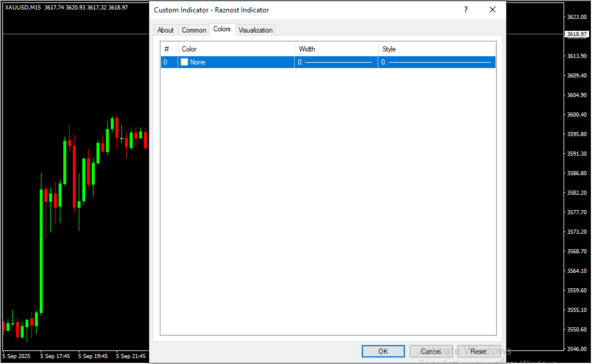Reset indicator settings to defaults
The height and width of the screenshot is (364, 592).
[478, 352]
